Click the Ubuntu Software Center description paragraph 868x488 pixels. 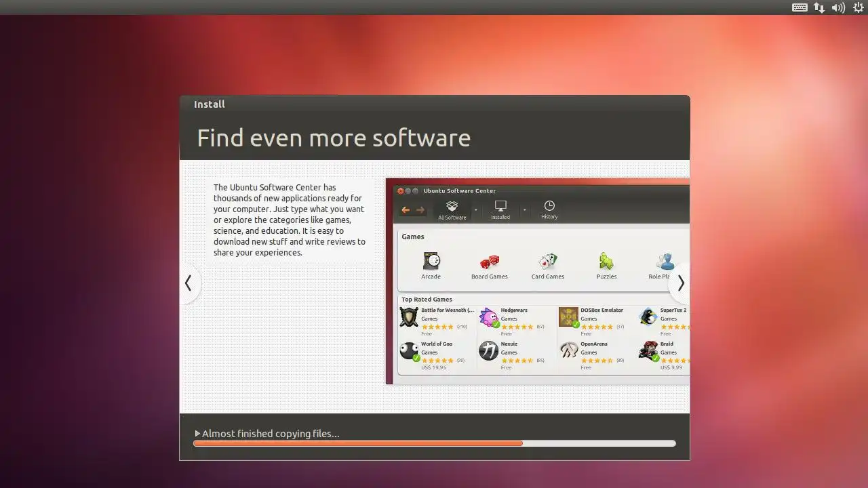tap(290, 220)
